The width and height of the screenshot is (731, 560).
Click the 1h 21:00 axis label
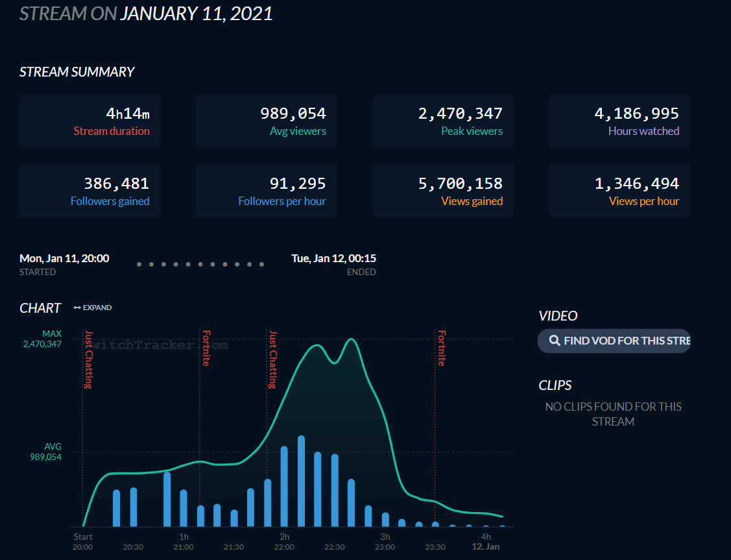184,542
